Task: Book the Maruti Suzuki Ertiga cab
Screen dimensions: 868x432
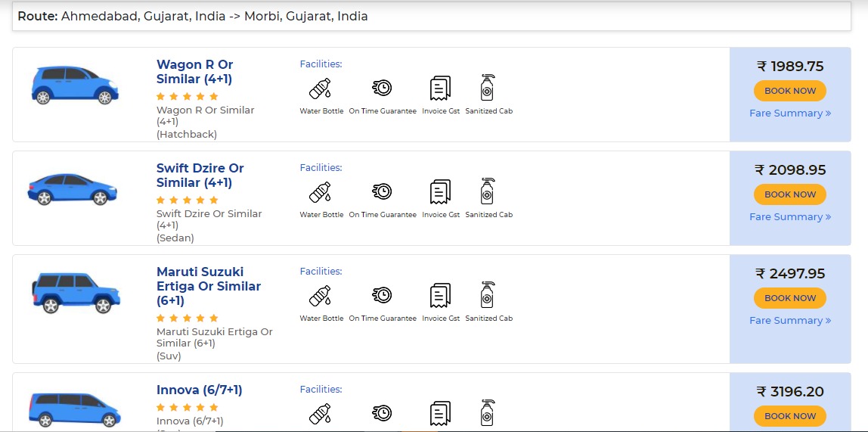Action: click(790, 298)
